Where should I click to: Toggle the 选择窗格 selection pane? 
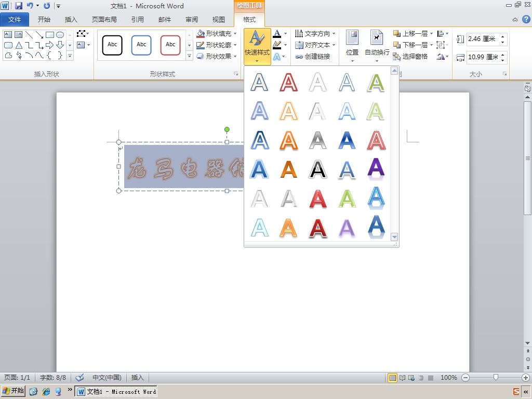[410, 57]
